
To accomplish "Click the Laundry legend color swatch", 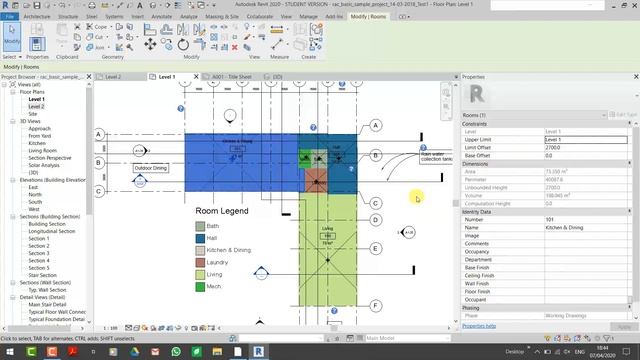I will click(200, 262).
